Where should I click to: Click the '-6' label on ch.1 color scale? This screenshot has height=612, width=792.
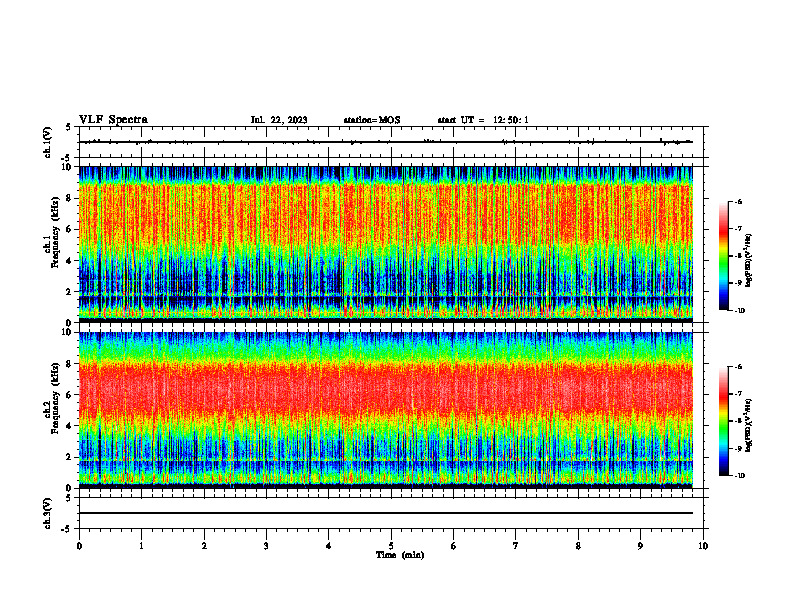pyautogui.click(x=738, y=202)
